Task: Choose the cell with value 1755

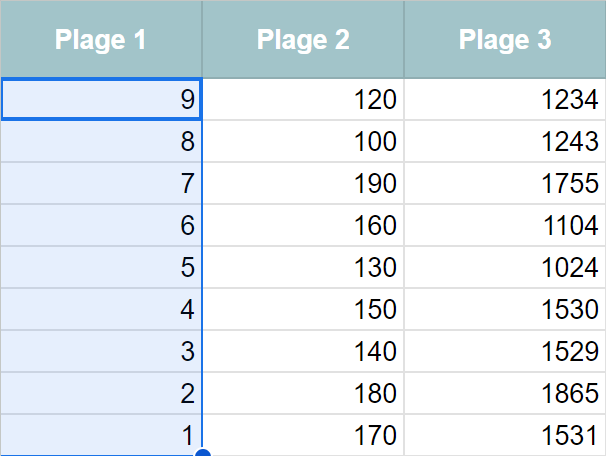Action: tap(505, 183)
